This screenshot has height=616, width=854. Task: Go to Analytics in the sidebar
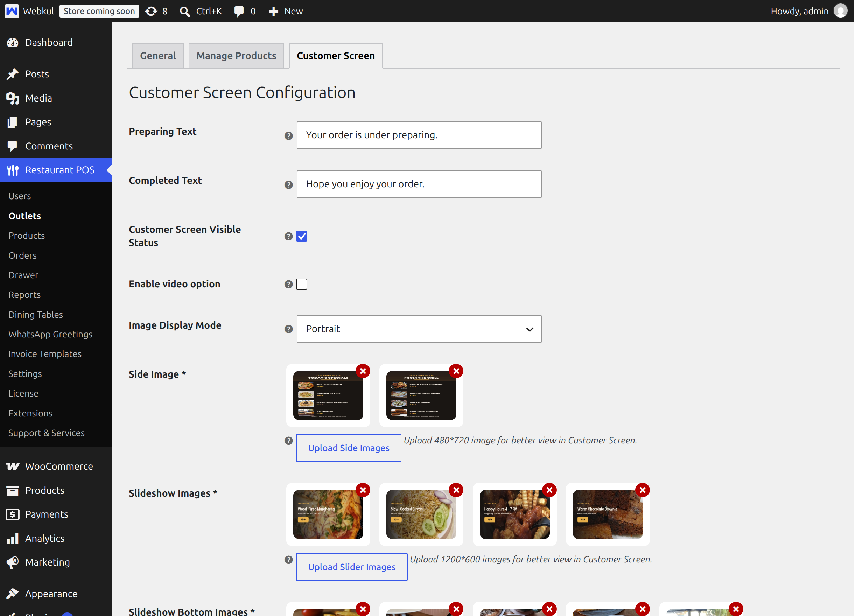coord(56,538)
